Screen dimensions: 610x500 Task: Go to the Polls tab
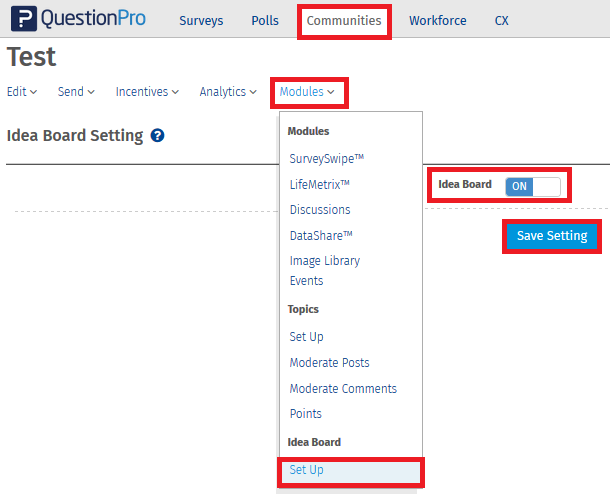(265, 21)
